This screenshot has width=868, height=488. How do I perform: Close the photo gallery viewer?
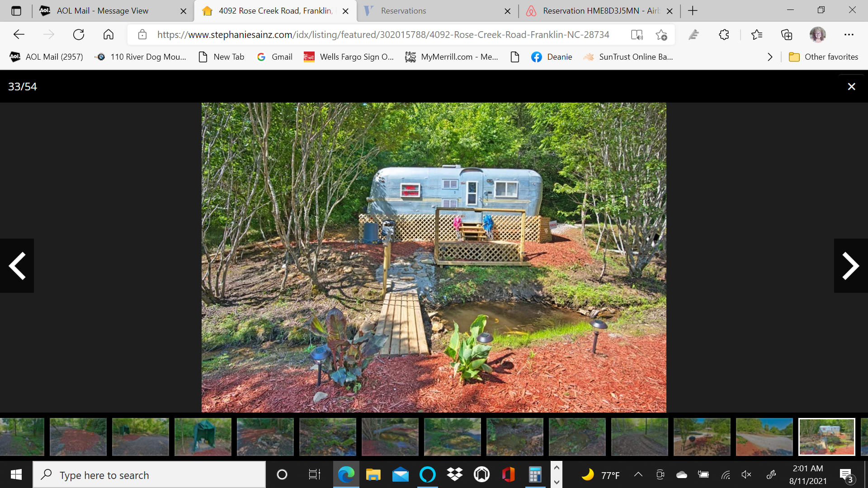pos(851,86)
